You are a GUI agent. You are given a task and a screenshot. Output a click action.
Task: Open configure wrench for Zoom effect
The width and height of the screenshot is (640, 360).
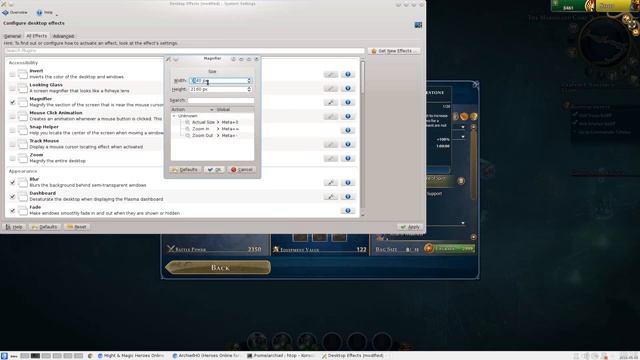[331, 158]
